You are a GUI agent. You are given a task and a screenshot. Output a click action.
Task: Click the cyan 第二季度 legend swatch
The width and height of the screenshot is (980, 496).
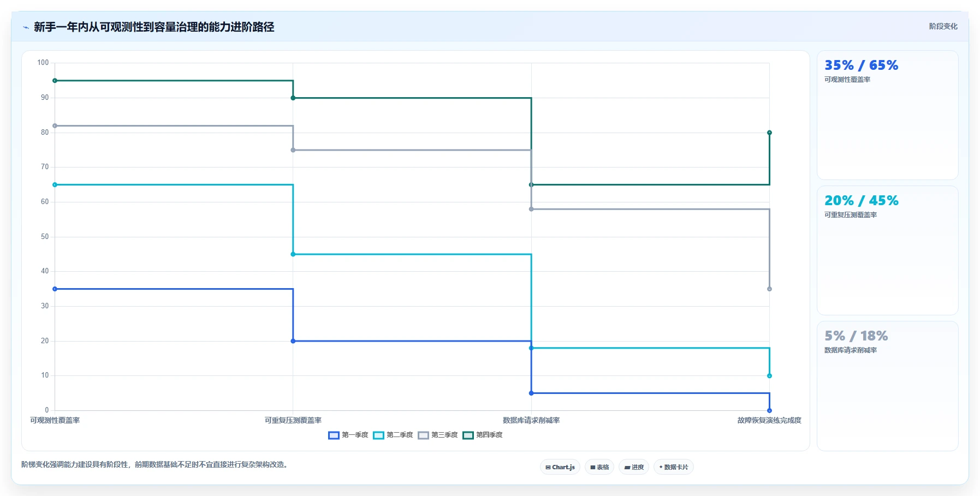[378, 435]
